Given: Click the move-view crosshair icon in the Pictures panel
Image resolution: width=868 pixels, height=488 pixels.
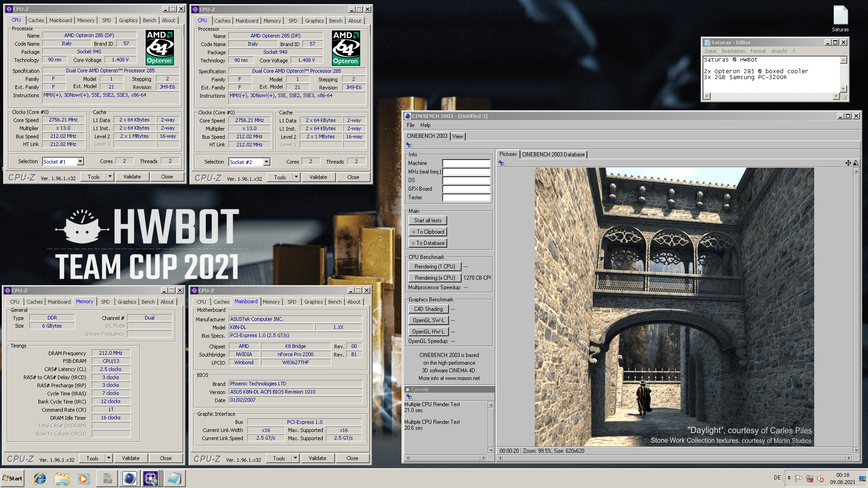Looking at the screenshot, I should [848, 163].
